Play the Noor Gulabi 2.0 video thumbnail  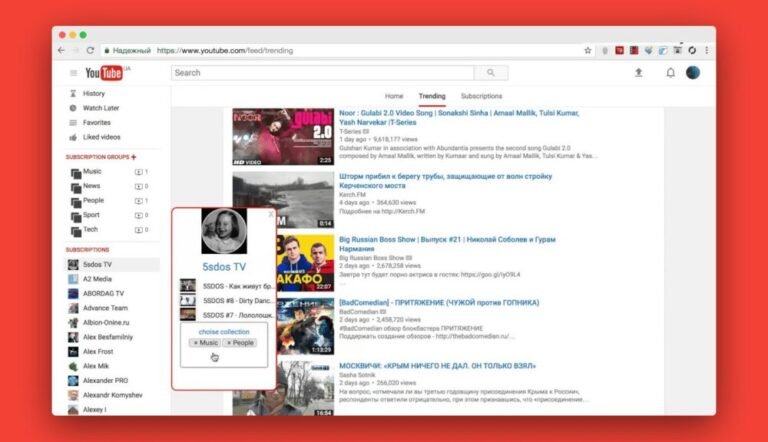point(283,137)
